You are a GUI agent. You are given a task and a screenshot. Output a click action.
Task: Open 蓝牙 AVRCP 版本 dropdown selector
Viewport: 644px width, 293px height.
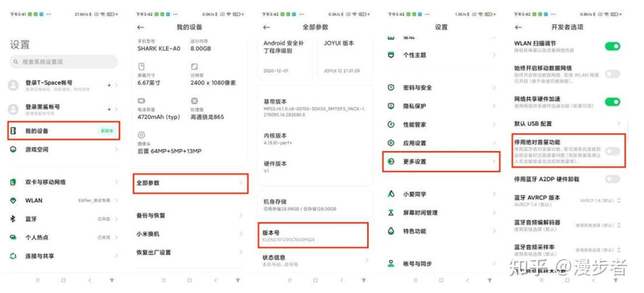click(x=600, y=200)
